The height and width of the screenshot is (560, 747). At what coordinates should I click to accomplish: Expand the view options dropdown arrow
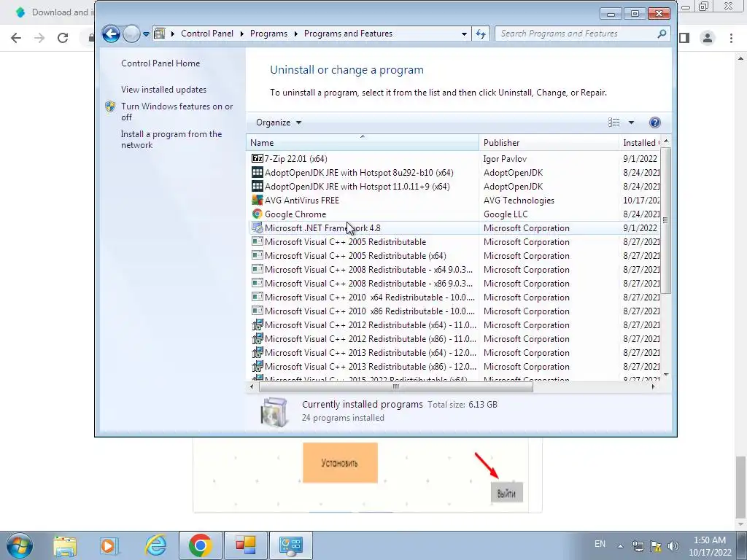[631, 122]
